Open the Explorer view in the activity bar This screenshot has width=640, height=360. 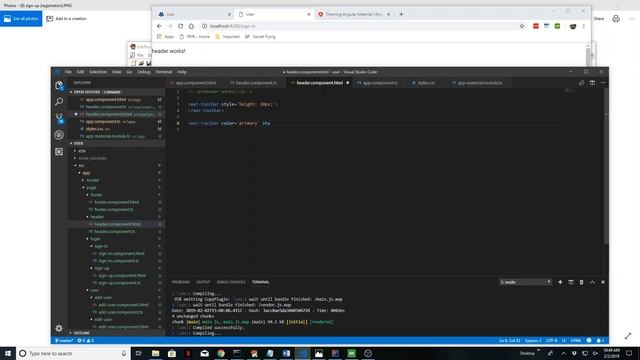click(x=59, y=85)
